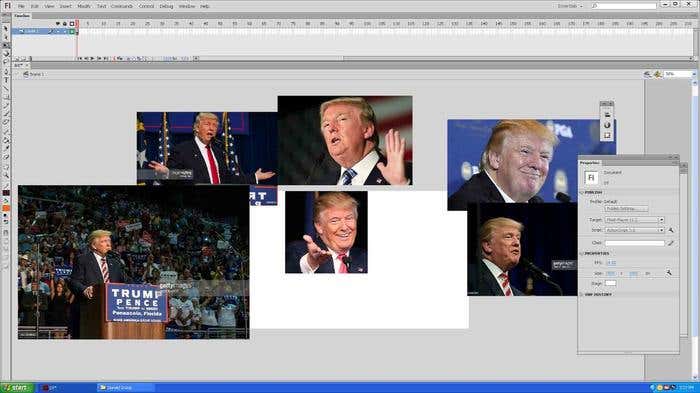The width and height of the screenshot is (700, 393).
Task: Open the Modify menu
Action: pyautogui.click(x=84, y=6)
